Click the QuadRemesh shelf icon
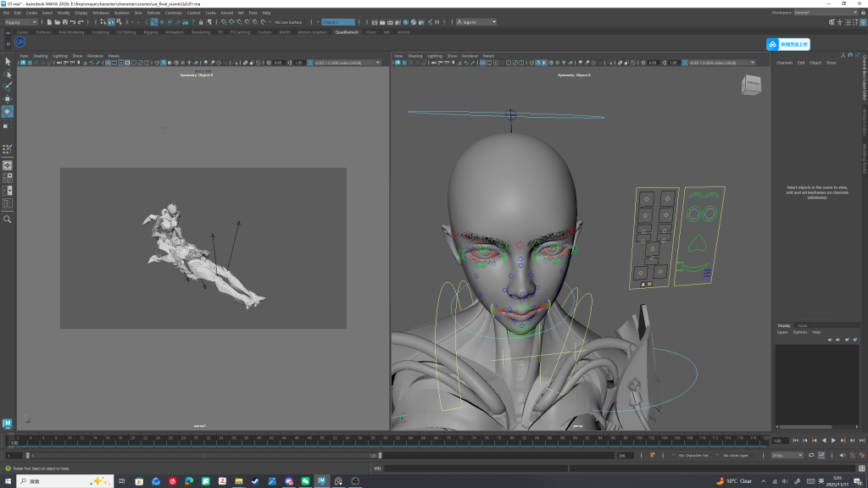This screenshot has height=488, width=868. click(x=20, y=42)
